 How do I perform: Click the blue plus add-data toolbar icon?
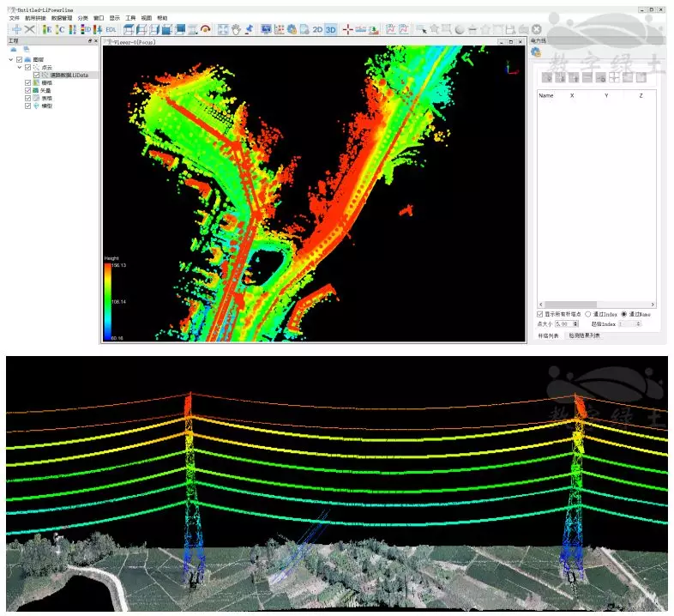point(16,29)
